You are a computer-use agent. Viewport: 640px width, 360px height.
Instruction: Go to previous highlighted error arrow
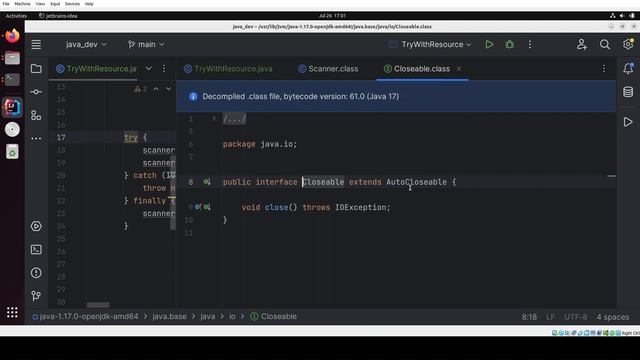coord(156,89)
